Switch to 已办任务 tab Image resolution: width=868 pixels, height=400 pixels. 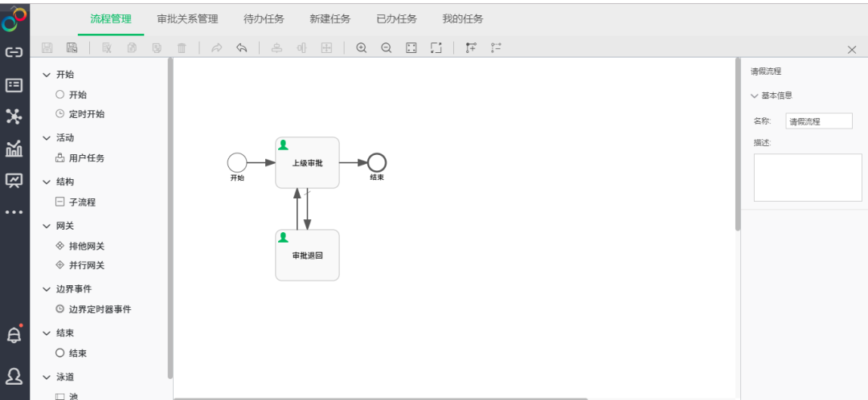click(396, 18)
